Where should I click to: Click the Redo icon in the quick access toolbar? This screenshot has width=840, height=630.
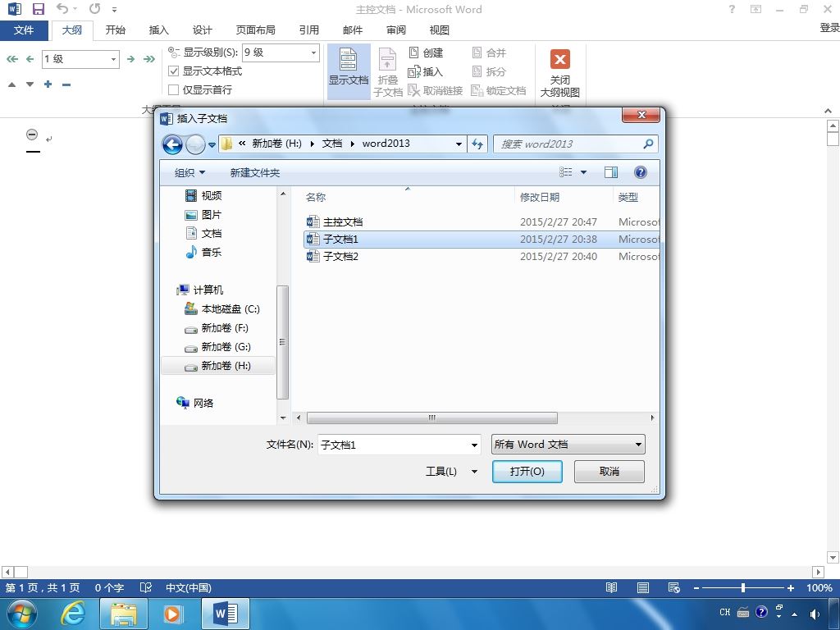pyautogui.click(x=95, y=8)
